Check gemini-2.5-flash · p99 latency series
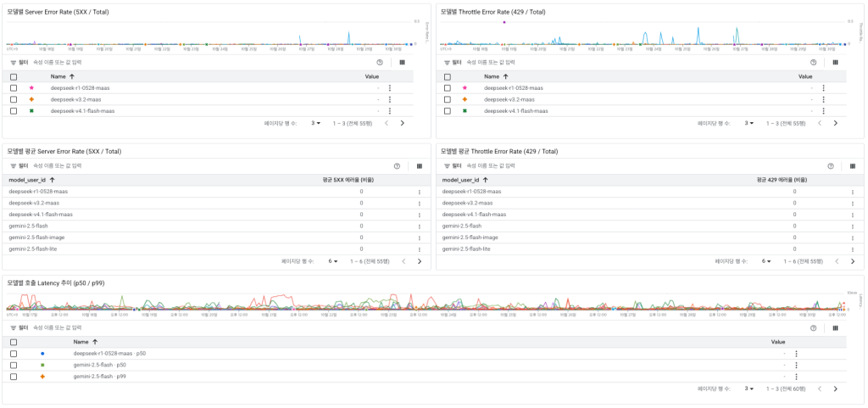 14,377
